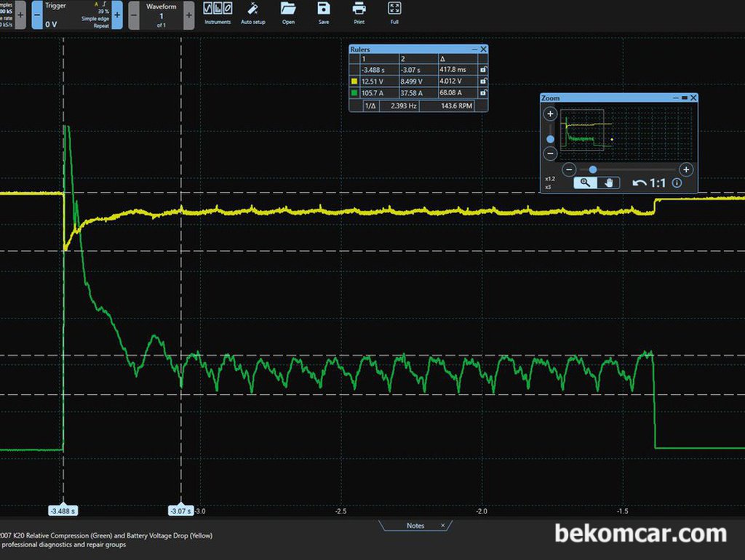Toggle lock on the current ruler row
This screenshot has width=745, height=560.
coord(483,92)
